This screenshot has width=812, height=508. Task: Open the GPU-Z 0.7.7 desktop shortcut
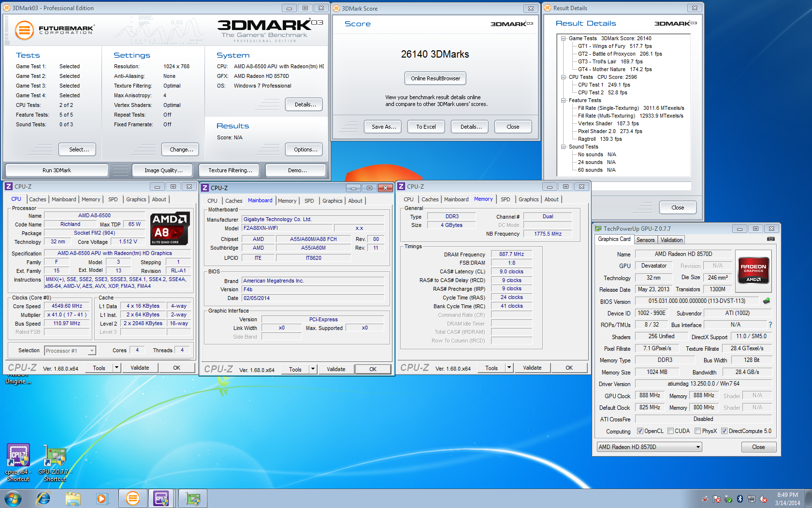[x=55, y=463]
